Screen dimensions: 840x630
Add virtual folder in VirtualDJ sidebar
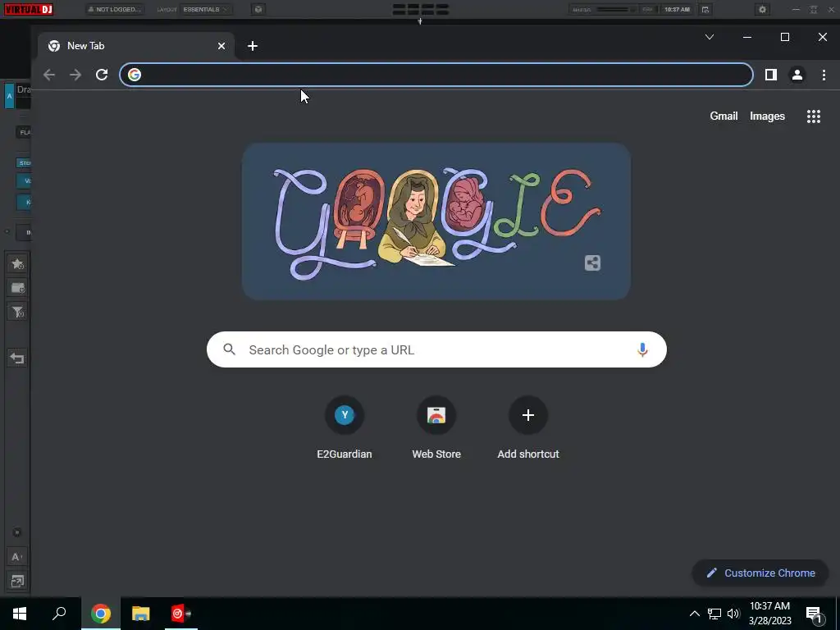tap(17, 288)
